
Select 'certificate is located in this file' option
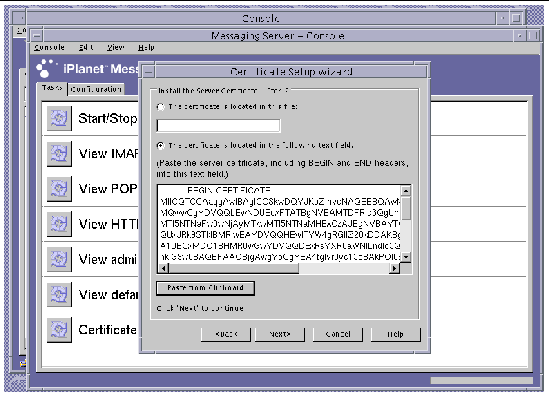(161, 107)
